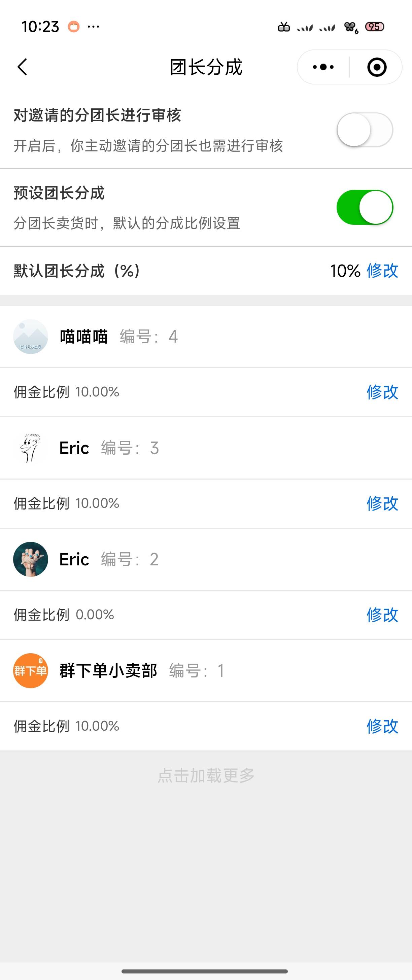Image resolution: width=412 pixels, height=980 pixels.
Task: Disable the 预设团长分成 toggle
Action: [x=365, y=207]
